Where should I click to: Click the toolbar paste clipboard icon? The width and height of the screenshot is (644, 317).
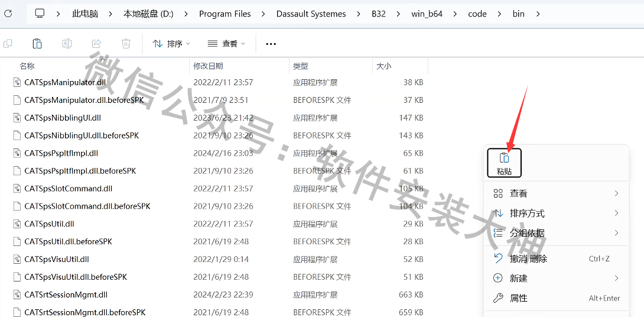37,44
